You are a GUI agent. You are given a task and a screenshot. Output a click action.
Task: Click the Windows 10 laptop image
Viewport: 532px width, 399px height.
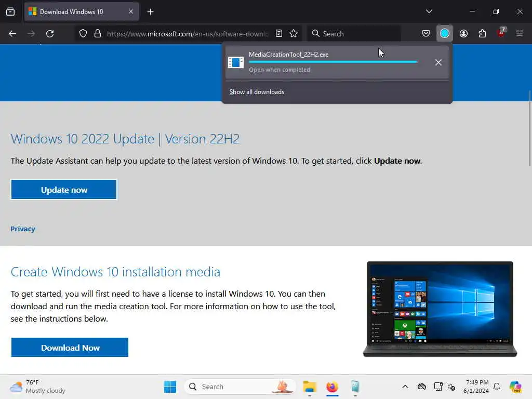point(440,309)
